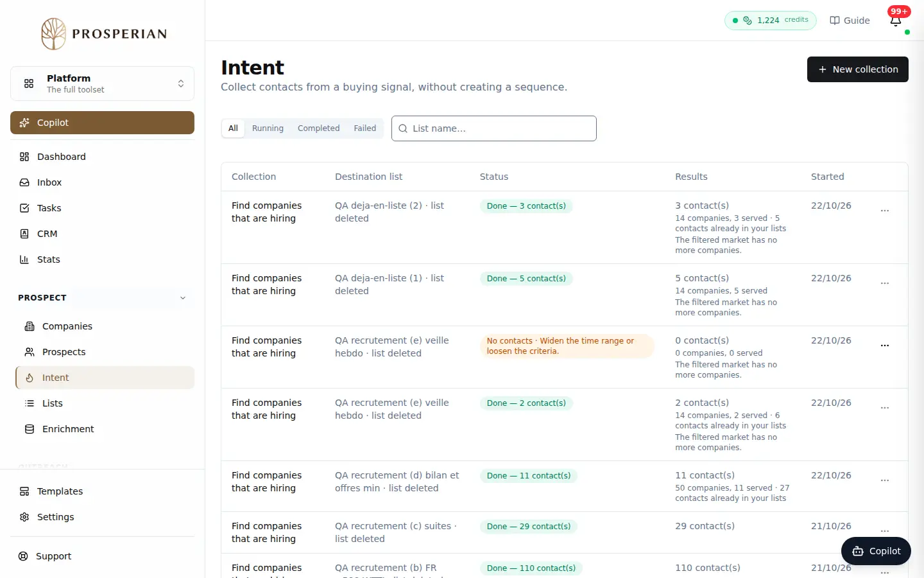924x578 pixels.
Task: Filter collections by Running
Action: (x=268, y=128)
